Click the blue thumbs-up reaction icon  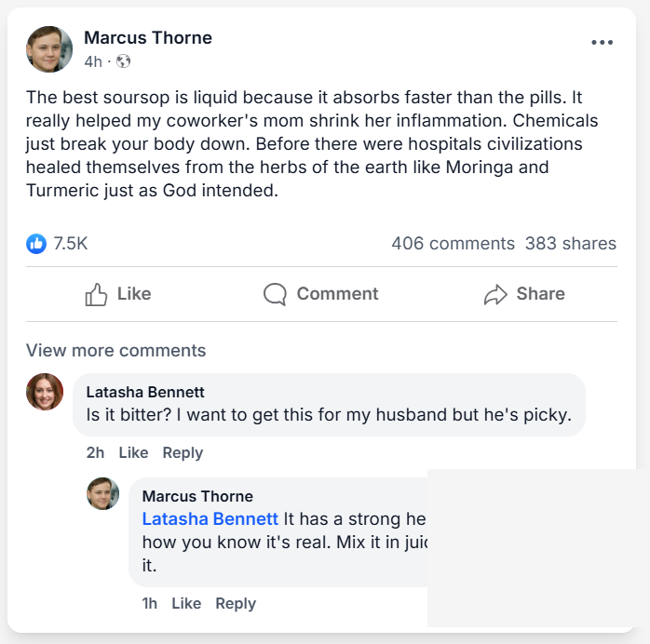pos(36,244)
